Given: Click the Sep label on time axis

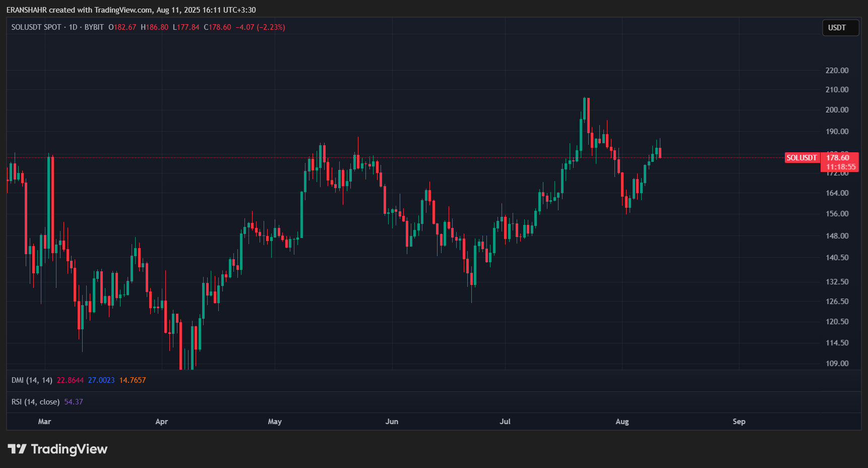Looking at the screenshot, I should point(739,422).
